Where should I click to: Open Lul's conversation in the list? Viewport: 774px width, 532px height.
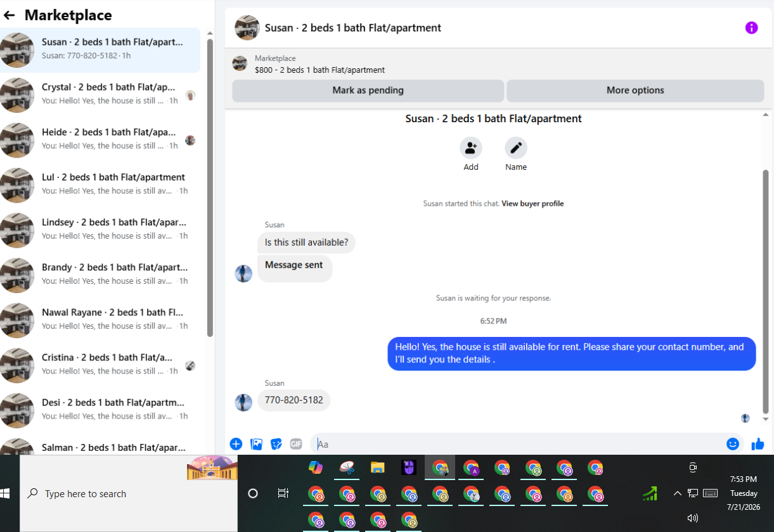tap(100, 185)
